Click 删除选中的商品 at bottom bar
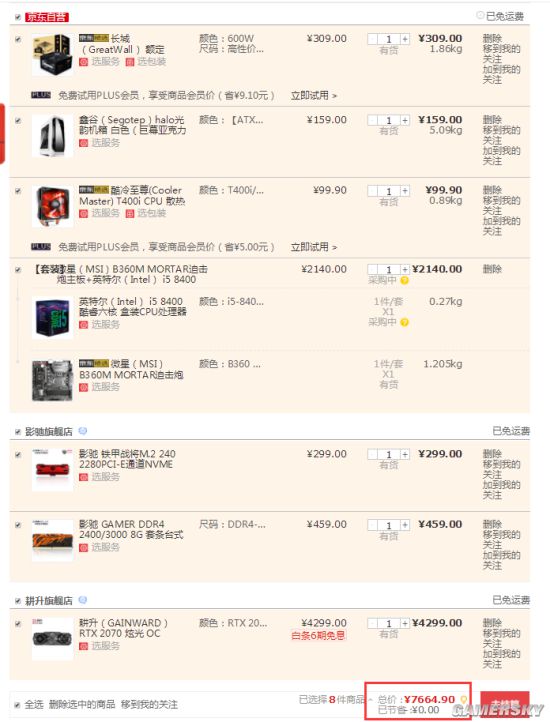The height and width of the screenshot is (722, 550). (82, 705)
